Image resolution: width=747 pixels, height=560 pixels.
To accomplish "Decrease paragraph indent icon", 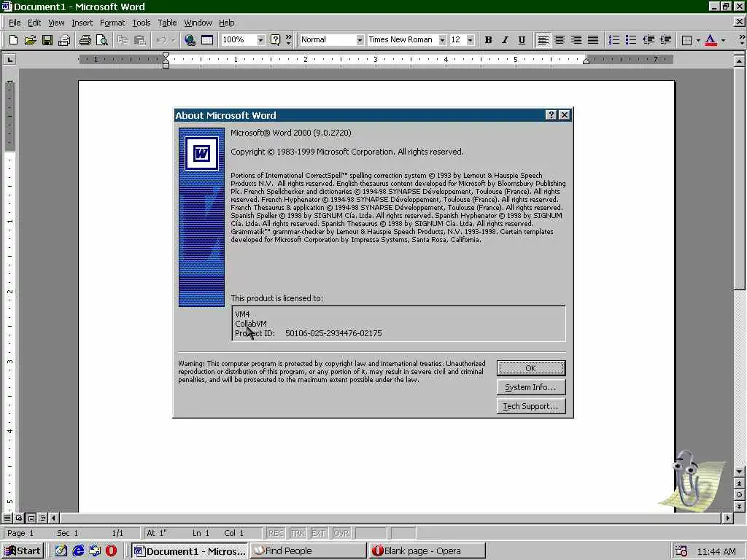I will (648, 40).
